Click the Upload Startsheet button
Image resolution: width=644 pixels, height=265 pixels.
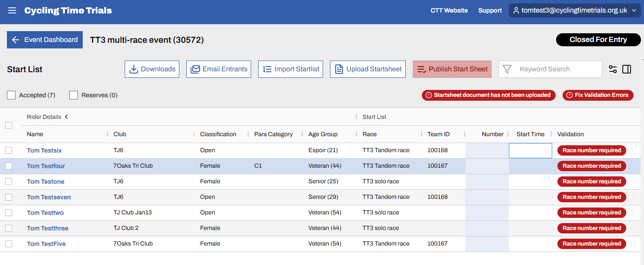tap(368, 69)
